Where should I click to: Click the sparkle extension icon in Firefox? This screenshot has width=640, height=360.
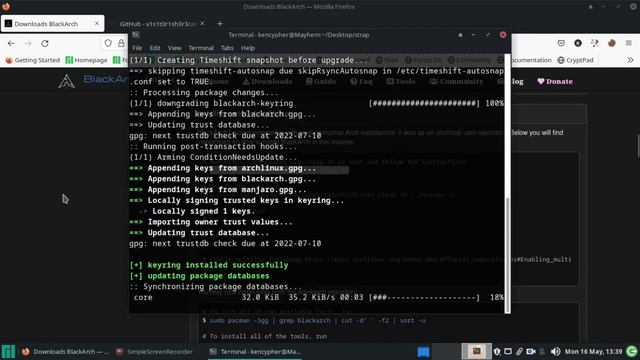pyautogui.click(x=595, y=43)
